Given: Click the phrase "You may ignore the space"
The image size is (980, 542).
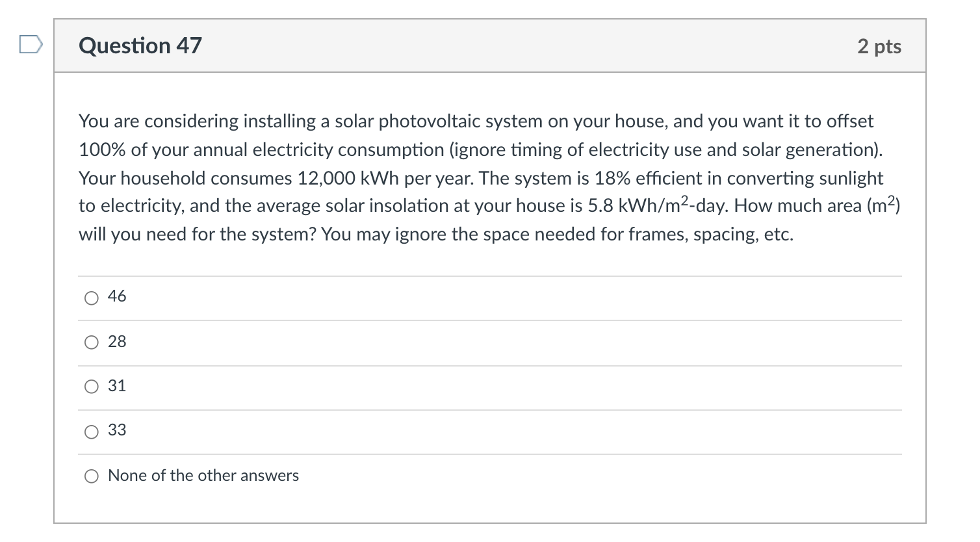Looking at the screenshot, I should click(425, 235).
